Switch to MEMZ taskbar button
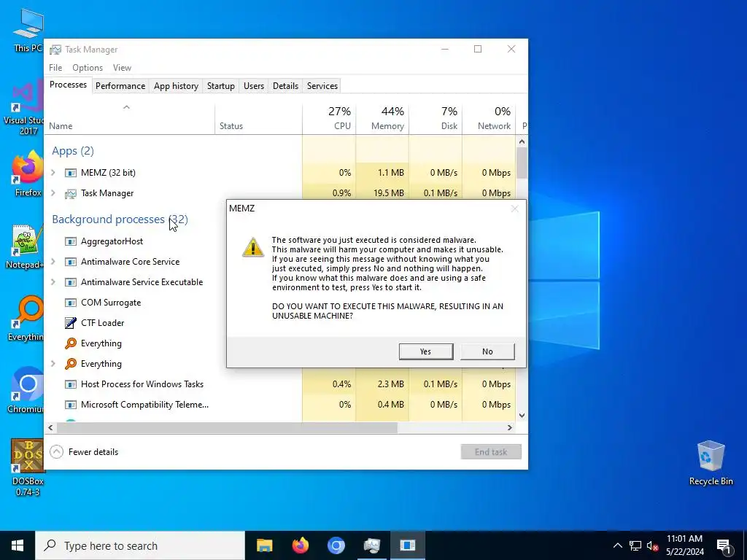The height and width of the screenshot is (560, 747). tap(408, 545)
